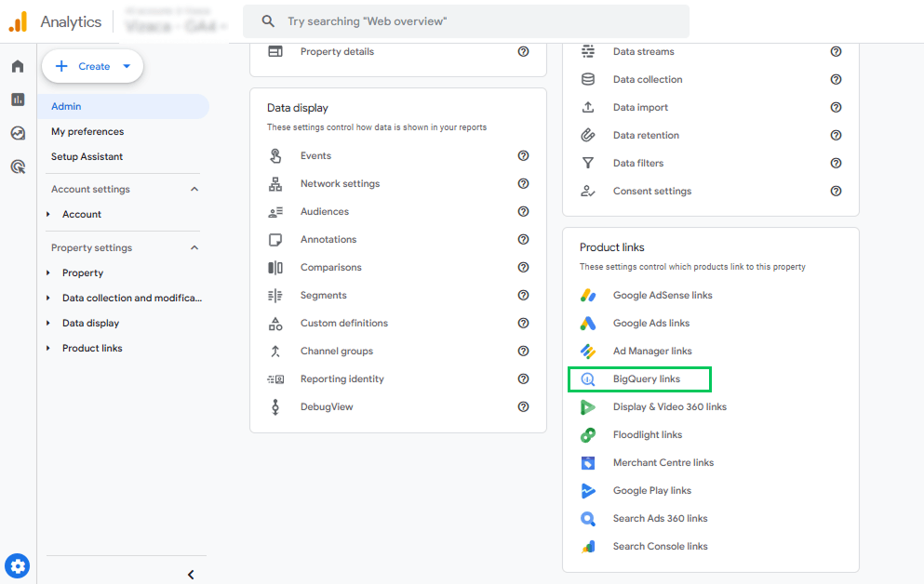Open Setup Assistant
Image resolution: width=924 pixels, height=584 pixels.
pyautogui.click(x=87, y=156)
